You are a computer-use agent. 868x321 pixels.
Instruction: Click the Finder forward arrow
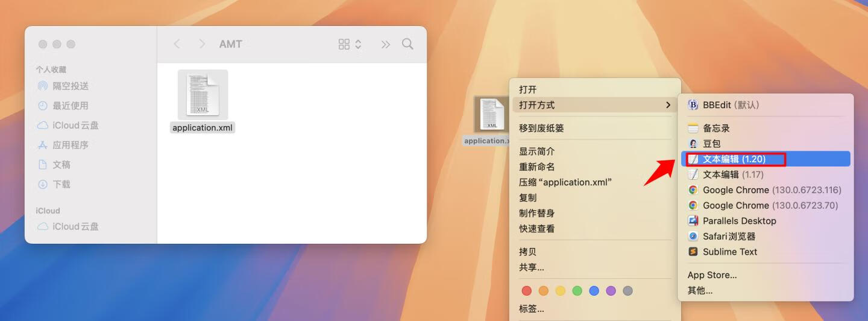point(202,44)
